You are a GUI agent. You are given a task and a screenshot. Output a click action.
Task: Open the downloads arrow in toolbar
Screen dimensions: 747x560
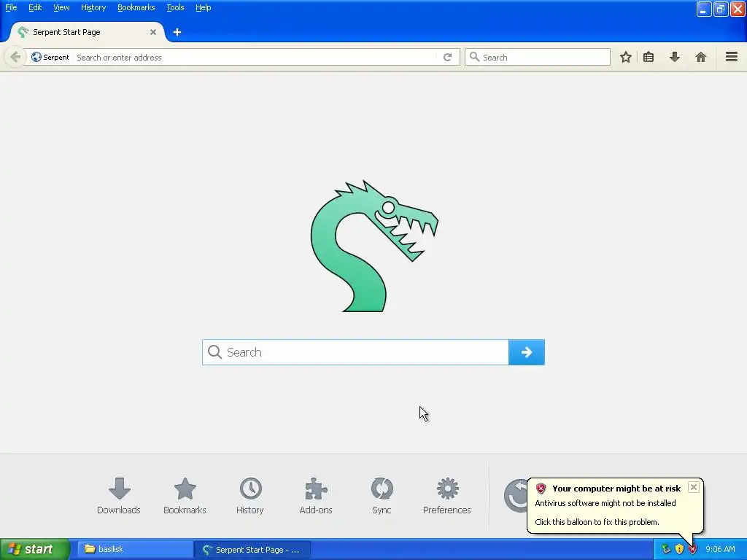675,57
